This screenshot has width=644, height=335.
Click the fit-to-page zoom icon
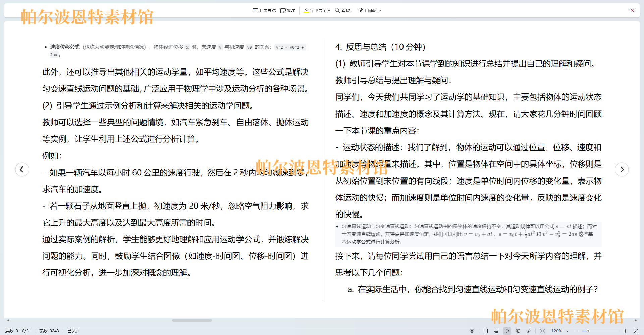coord(543,331)
